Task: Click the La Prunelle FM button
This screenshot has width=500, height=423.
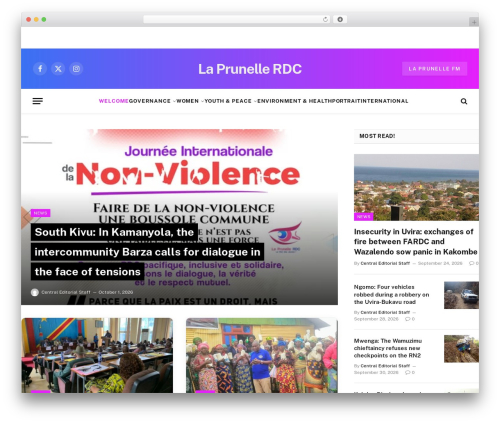Action: (x=434, y=69)
